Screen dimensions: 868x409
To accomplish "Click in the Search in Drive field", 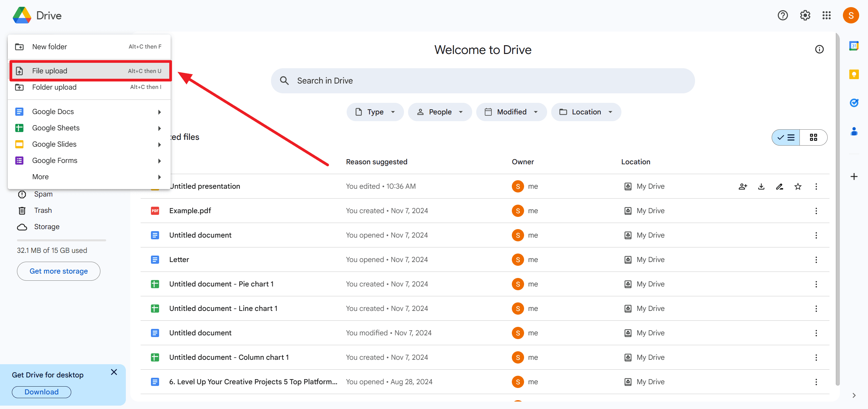I will [x=483, y=81].
